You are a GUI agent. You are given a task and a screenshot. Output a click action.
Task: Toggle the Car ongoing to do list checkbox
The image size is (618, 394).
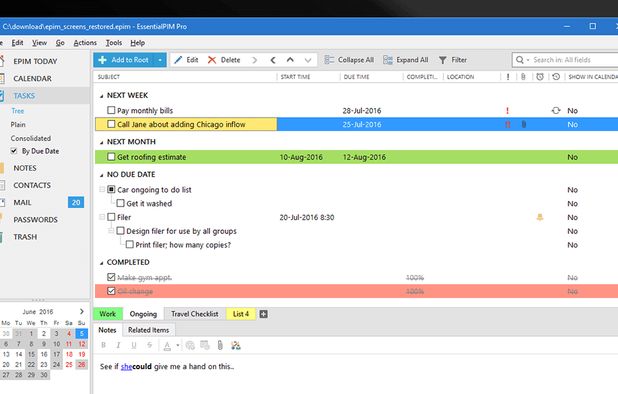[111, 190]
